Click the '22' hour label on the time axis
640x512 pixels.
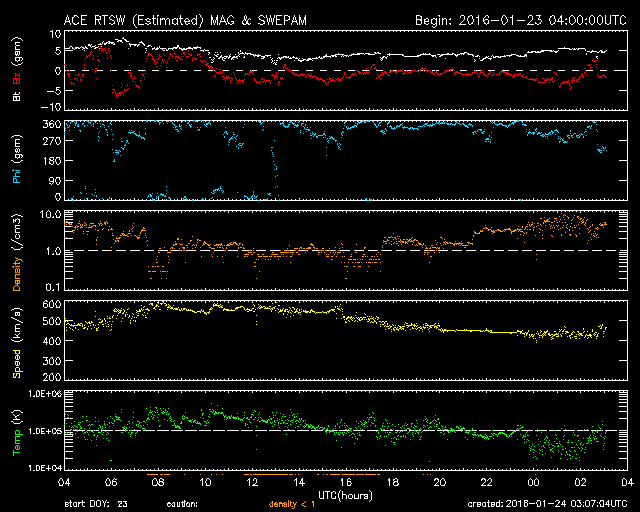487,482
